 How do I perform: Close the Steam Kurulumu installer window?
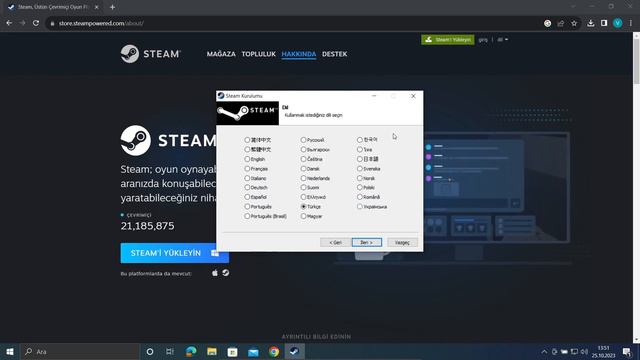pos(413,96)
